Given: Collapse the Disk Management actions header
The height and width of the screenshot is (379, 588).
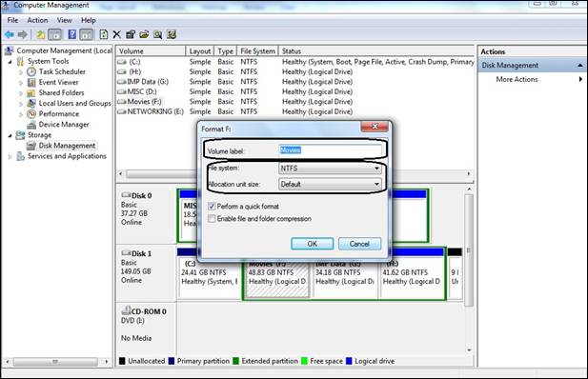Looking at the screenshot, I should pos(580,65).
